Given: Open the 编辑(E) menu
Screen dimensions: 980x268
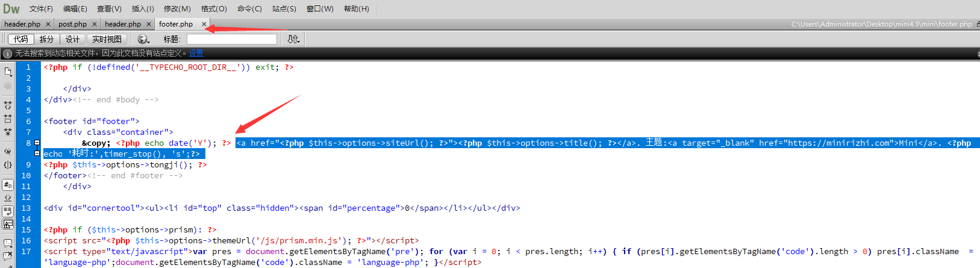Looking at the screenshot, I should click(75, 8).
